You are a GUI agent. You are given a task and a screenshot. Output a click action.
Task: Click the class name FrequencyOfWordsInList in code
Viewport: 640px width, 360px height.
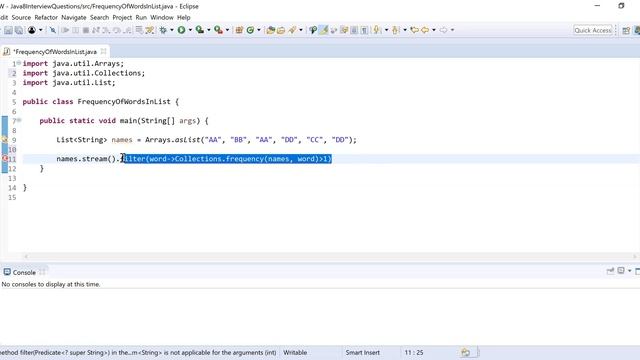click(124, 102)
